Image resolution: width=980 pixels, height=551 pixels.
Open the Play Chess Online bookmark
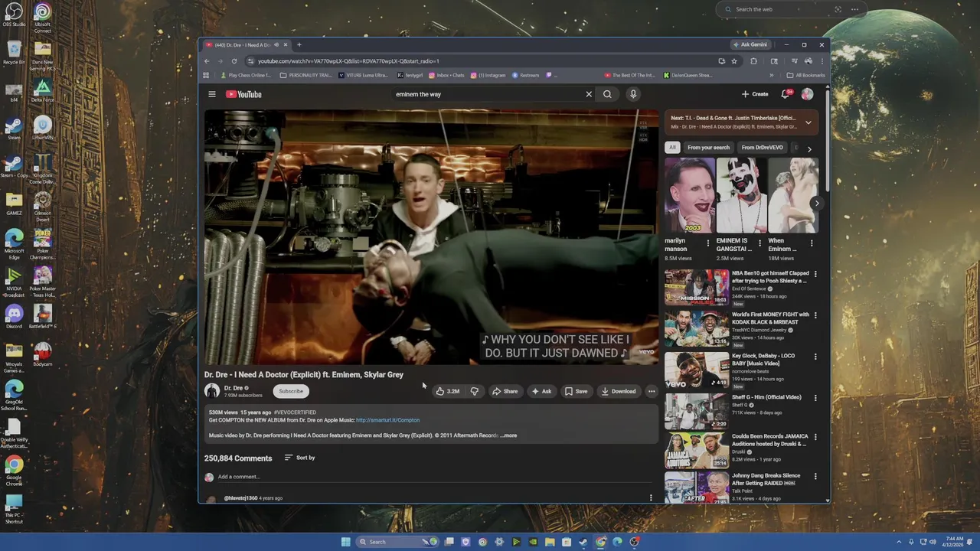coord(246,75)
